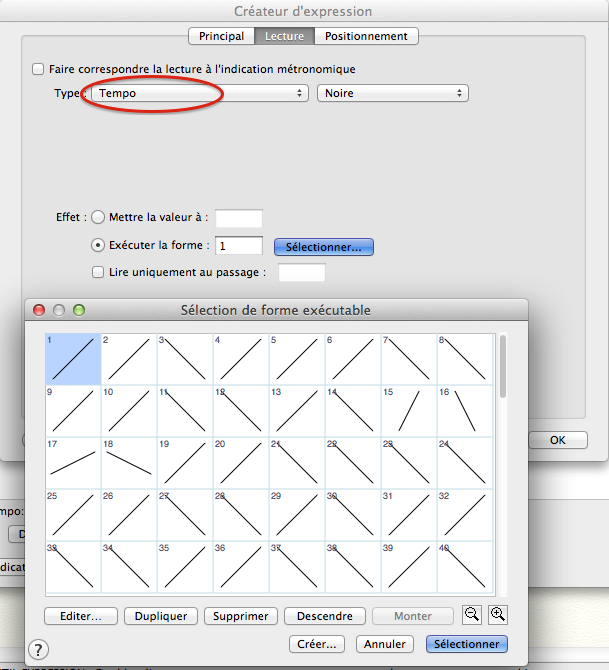Viewport: 609px width, 670px height.
Task: Toggle 'Lire uniquement au passage' checkbox
Action: coord(98,272)
